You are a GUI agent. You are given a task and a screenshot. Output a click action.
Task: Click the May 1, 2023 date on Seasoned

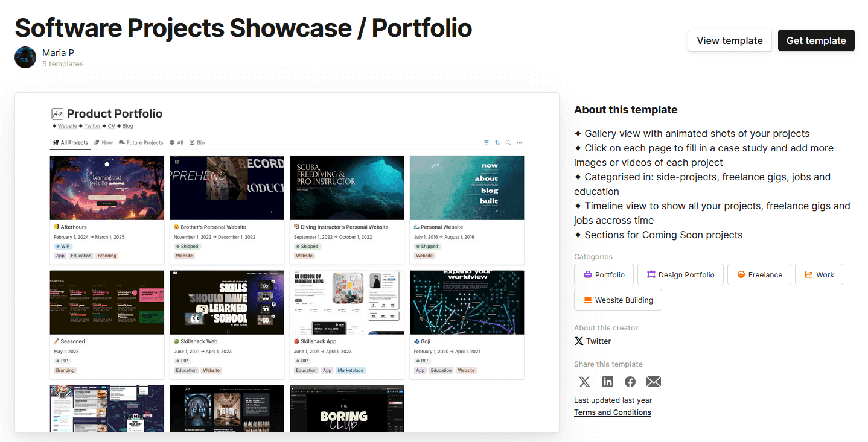pos(66,352)
